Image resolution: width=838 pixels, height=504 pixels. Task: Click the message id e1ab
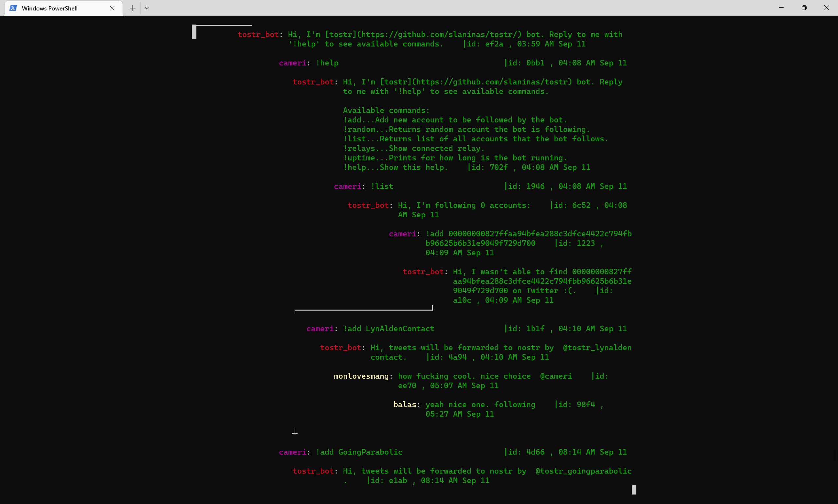398,480
